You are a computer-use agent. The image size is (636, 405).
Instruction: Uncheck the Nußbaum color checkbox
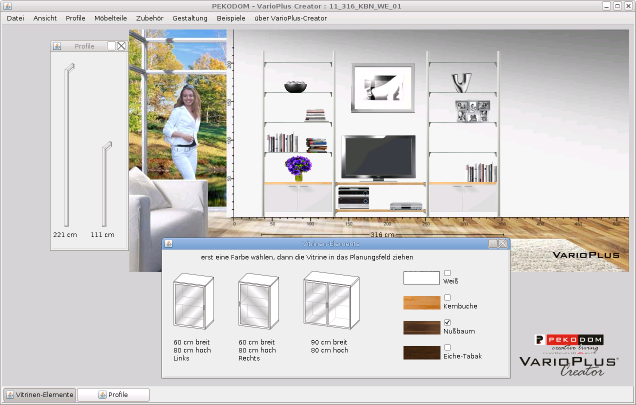pyautogui.click(x=447, y=323)
